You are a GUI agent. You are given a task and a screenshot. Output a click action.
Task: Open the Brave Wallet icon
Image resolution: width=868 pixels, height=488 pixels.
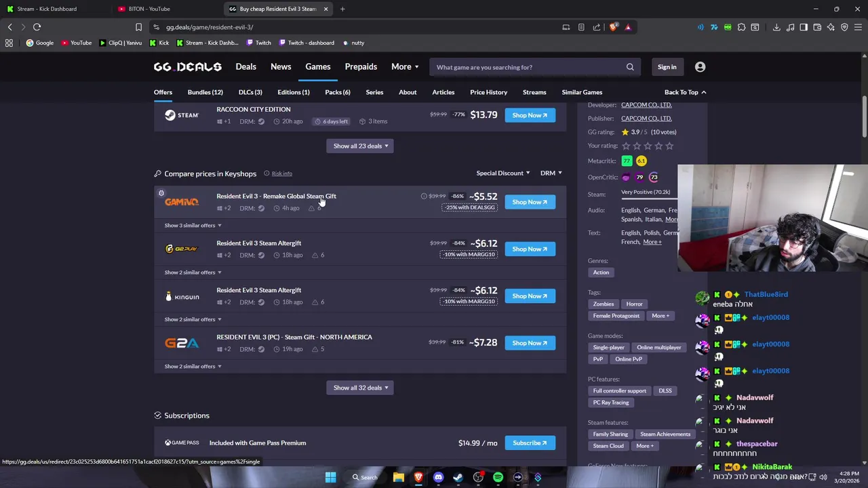tap(817, 27)
